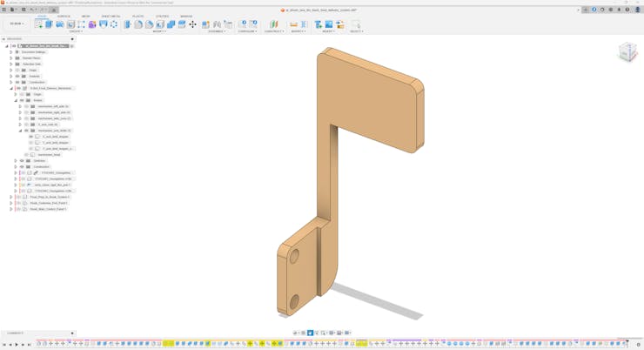Select the Offset Plane construct tool
The image size is (644, 350).
coord(274,24)
